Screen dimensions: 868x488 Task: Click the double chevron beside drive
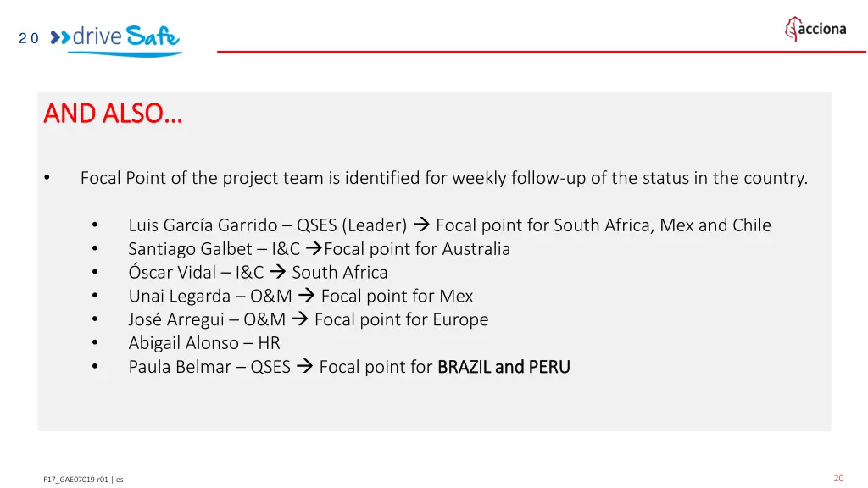60,37
